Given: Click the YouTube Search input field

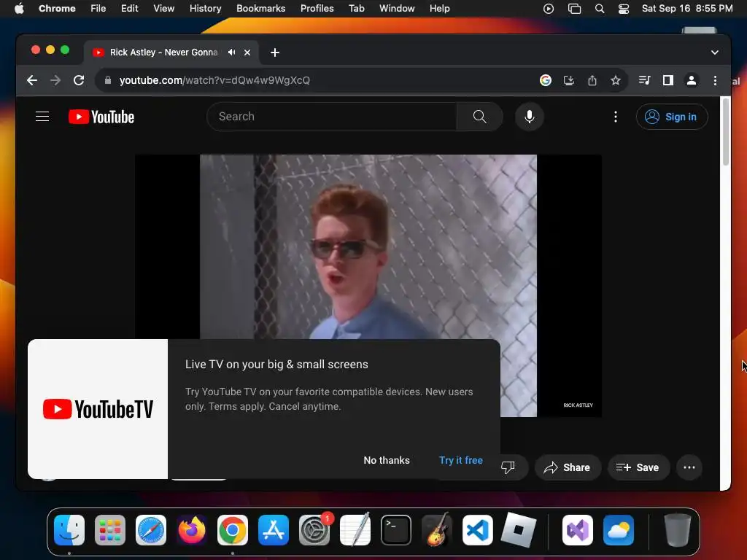Looking at the screenshot, I should click(x=332, y=117).
